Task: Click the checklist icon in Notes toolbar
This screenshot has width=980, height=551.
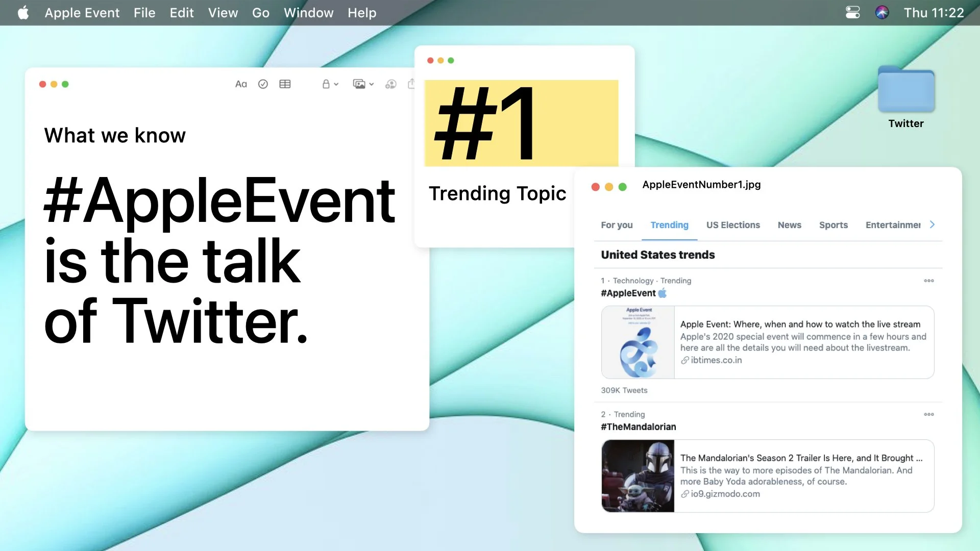Action: click(x=263, y=84)
